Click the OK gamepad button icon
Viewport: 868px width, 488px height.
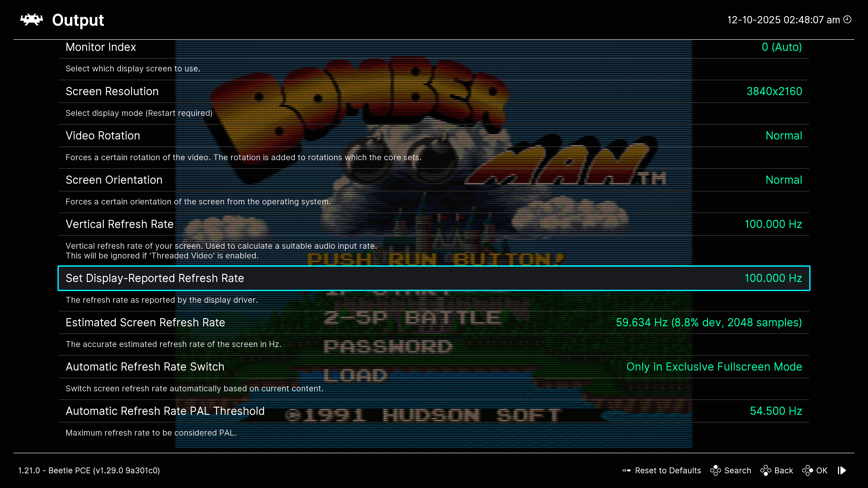pos(807,470)
